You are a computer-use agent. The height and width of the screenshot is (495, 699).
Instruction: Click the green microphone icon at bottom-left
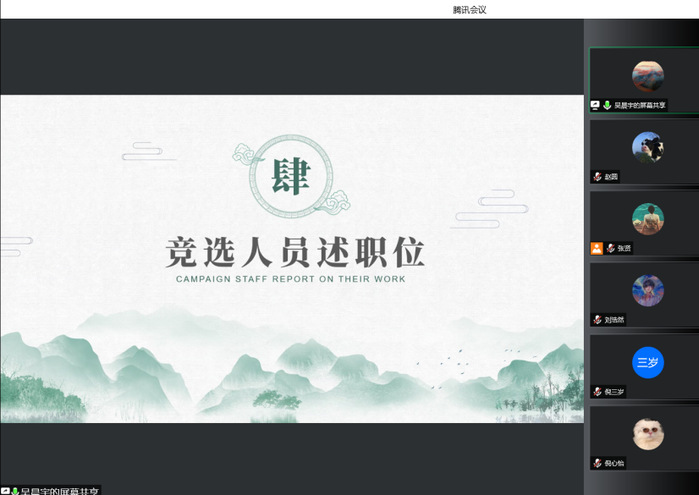pyautogui.click(x=16, y=491)
